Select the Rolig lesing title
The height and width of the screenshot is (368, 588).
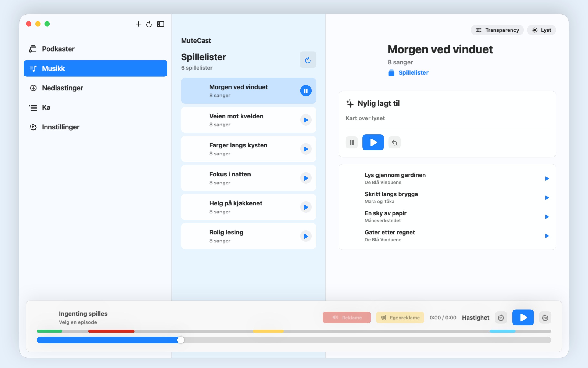point(226,232)
